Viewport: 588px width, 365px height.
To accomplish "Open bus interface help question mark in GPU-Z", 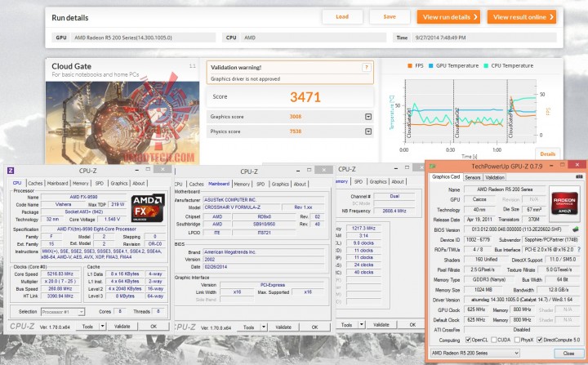I will 579,249.
